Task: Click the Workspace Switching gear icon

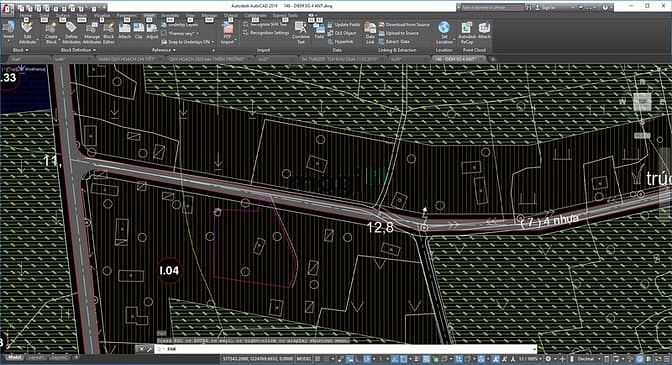Action: pyautogui.click(x=549, y=359)
